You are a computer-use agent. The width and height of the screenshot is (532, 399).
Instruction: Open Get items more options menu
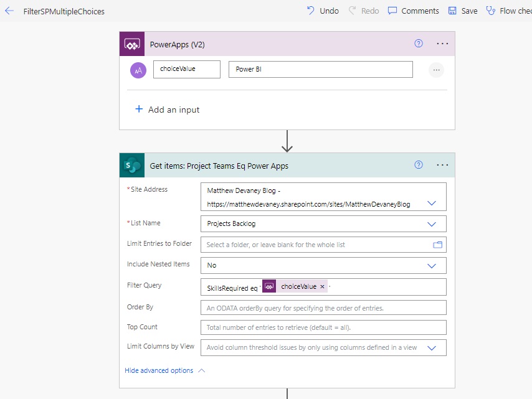442,165
